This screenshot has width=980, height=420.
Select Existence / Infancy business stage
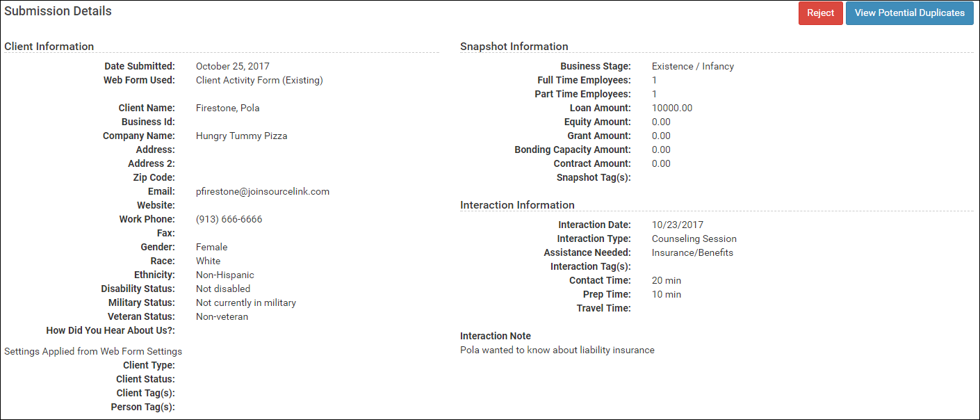pyautogui.click(x=693, y=66)
